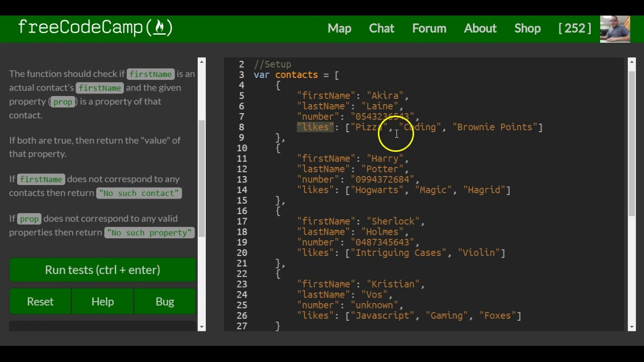Click number "0487345643" in the code
This screenshot has height=362, width=644.
tap(382, 242)
